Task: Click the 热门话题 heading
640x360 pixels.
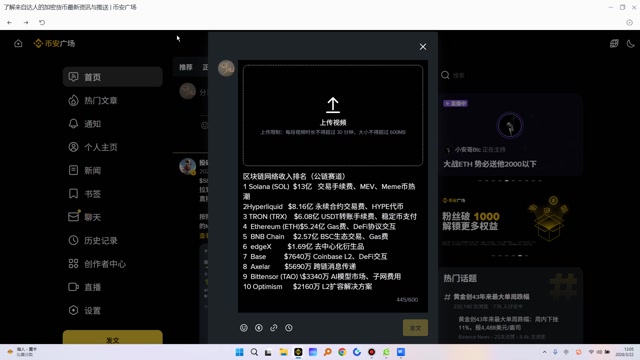Action: [460, 278]
